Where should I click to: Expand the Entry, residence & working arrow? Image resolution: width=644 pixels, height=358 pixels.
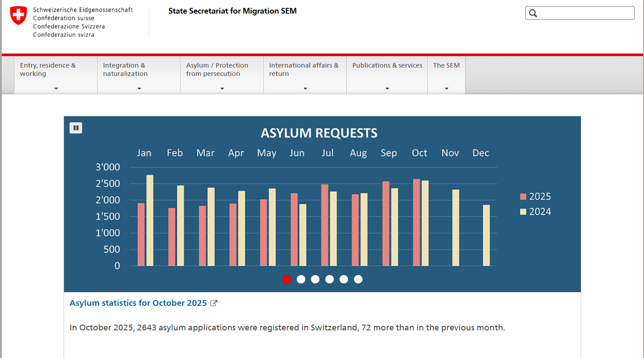click(x=56, y=89)
